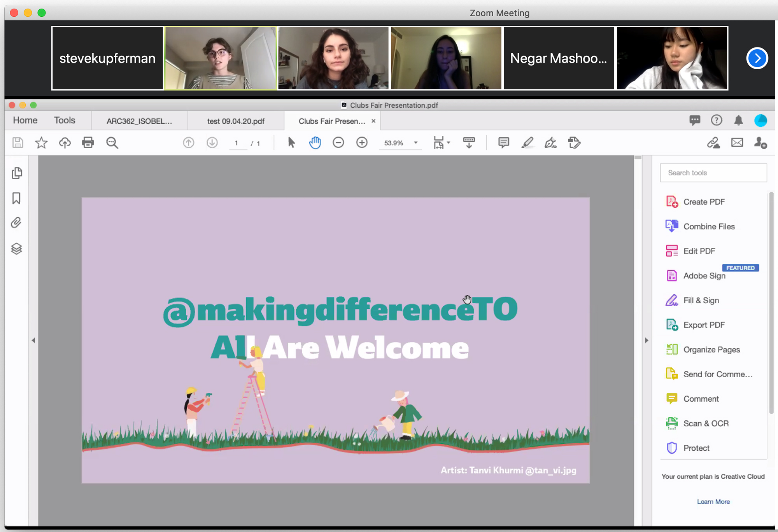Close the Clubs Fair Presentation tab

(x=373, y=121)
